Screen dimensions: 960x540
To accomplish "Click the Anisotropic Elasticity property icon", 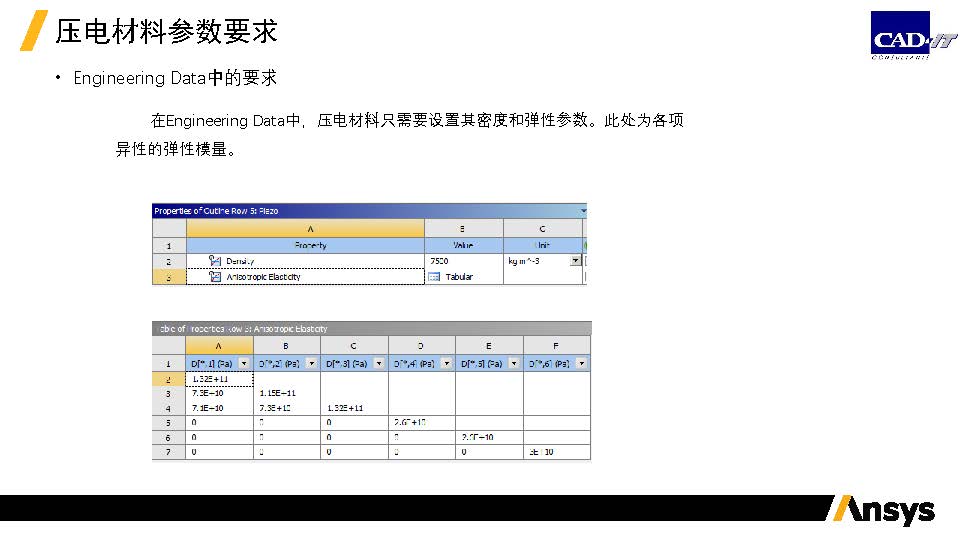I will click(x=215, y=277).
